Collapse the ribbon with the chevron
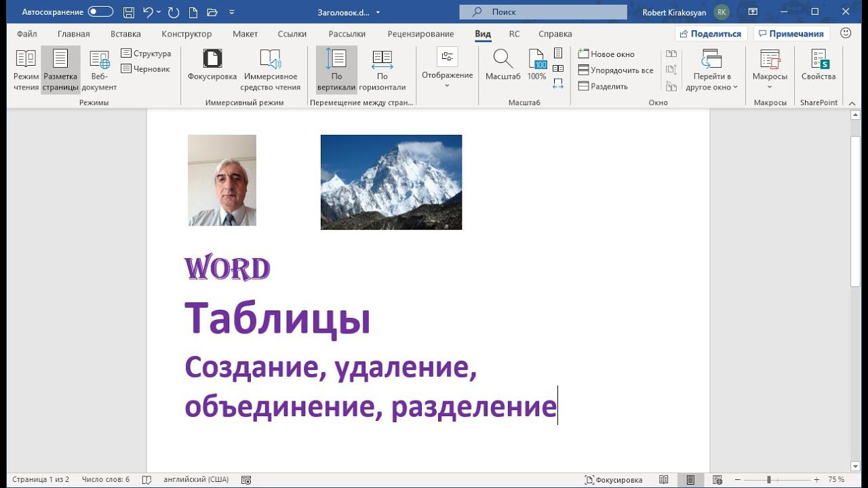The image size is (868, 488). point(853,102)
